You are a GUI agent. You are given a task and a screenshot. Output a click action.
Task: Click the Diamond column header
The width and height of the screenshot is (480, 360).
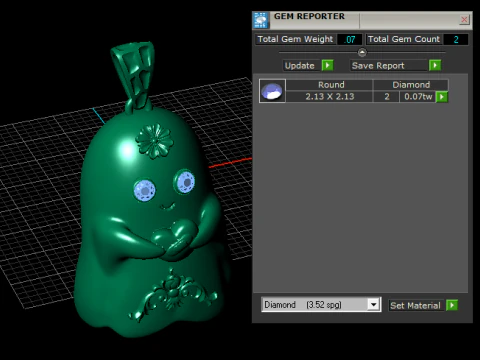click(x=411, y=85)
